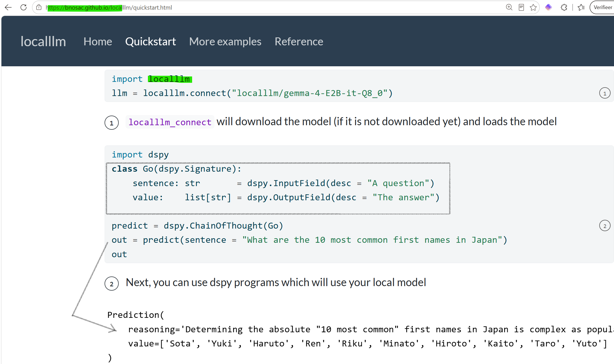The height and width of the screenshot is (364, 614).
Task: Click the Verifieer button
Action: tap(602, 7)
